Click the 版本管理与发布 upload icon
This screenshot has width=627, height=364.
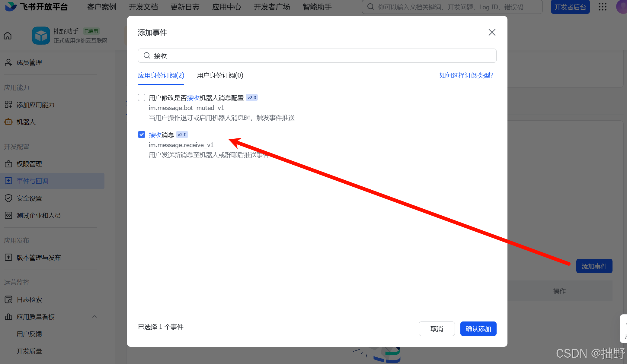pyautogui.click(x=8, y=258)
